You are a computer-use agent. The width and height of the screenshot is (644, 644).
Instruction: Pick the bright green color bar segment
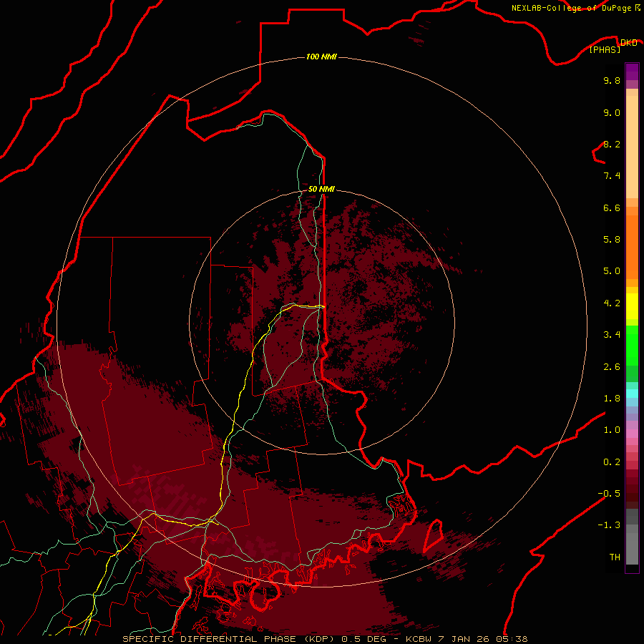tap(632, 345)
